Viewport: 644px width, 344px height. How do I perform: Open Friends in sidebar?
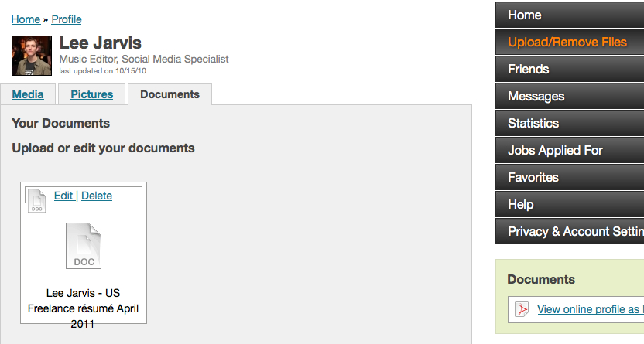pyautogui.click(x=570, y=69)
